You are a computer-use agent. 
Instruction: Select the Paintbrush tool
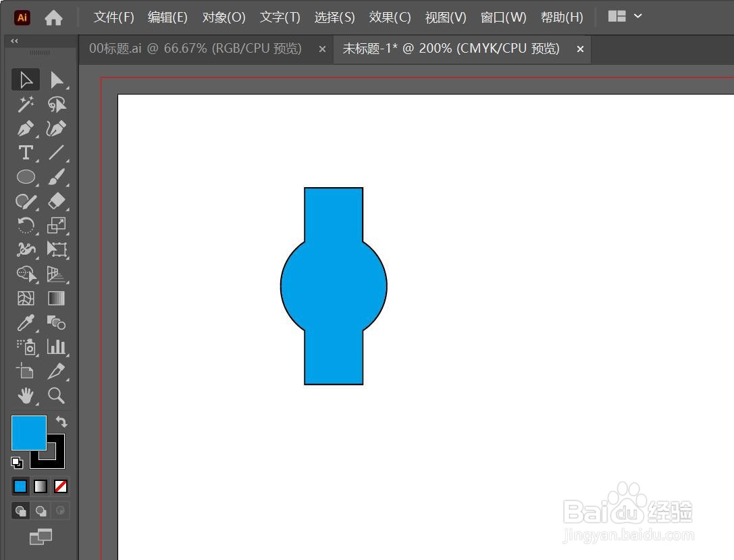(57, 177)
